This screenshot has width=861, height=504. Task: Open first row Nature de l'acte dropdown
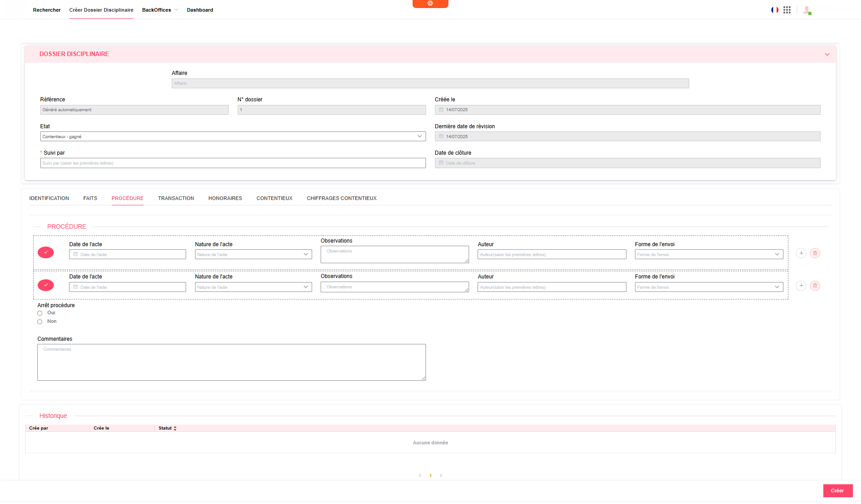click(x=253, y=254)
